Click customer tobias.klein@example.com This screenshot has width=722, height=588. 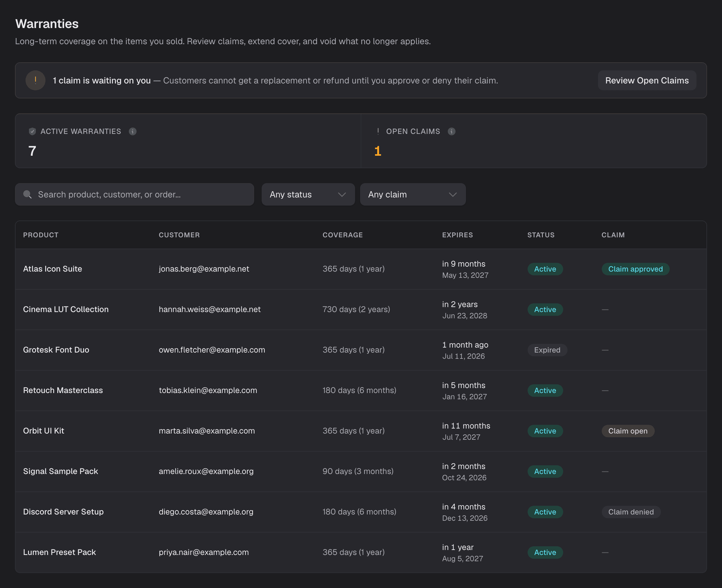pyautogui.click(x=208, y=391)
